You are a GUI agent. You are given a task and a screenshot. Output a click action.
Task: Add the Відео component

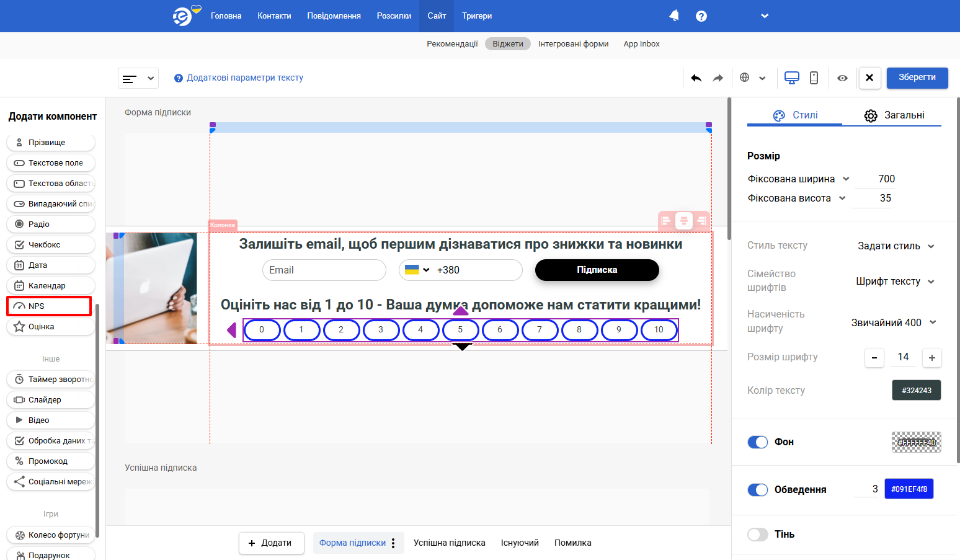point(51,420)
